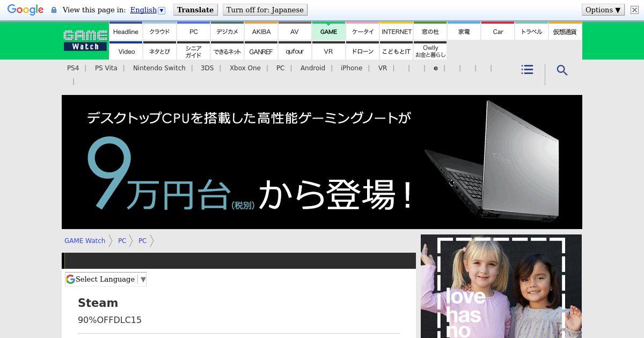Go to Nintendo Switch category link
Screen dimensions: 644x338
tap(159, 68)
